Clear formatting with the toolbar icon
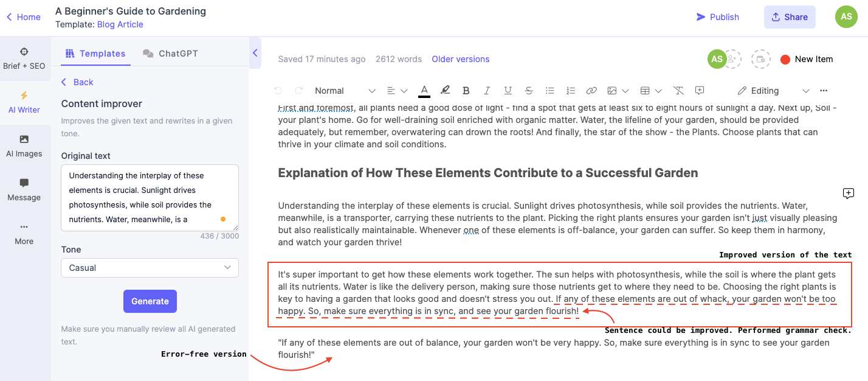This screenshot has height=381, width=868. point(679,91)
